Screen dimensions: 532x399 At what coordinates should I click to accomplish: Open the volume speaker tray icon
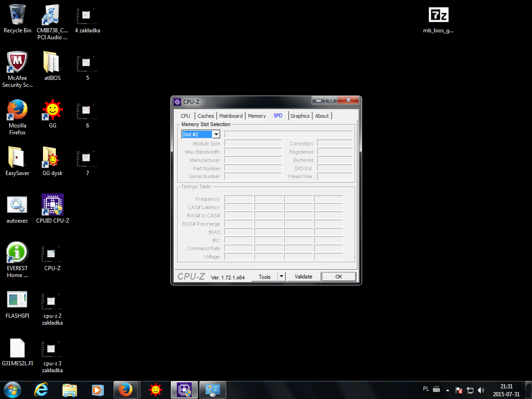[481, 390]
